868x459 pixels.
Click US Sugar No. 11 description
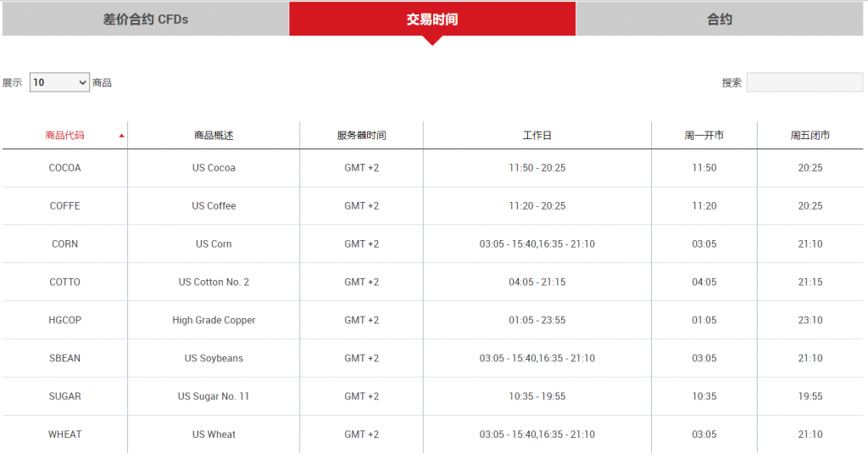point(214,397)
